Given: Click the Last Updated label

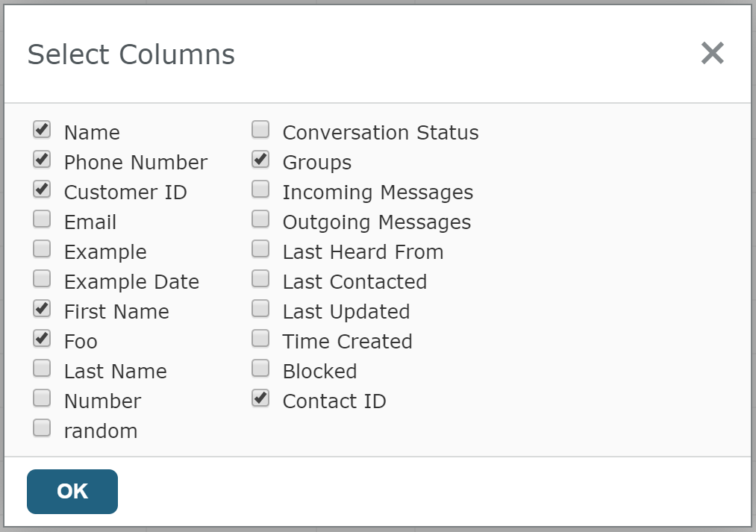Looking at the screenshot, I should click(346, 312).
